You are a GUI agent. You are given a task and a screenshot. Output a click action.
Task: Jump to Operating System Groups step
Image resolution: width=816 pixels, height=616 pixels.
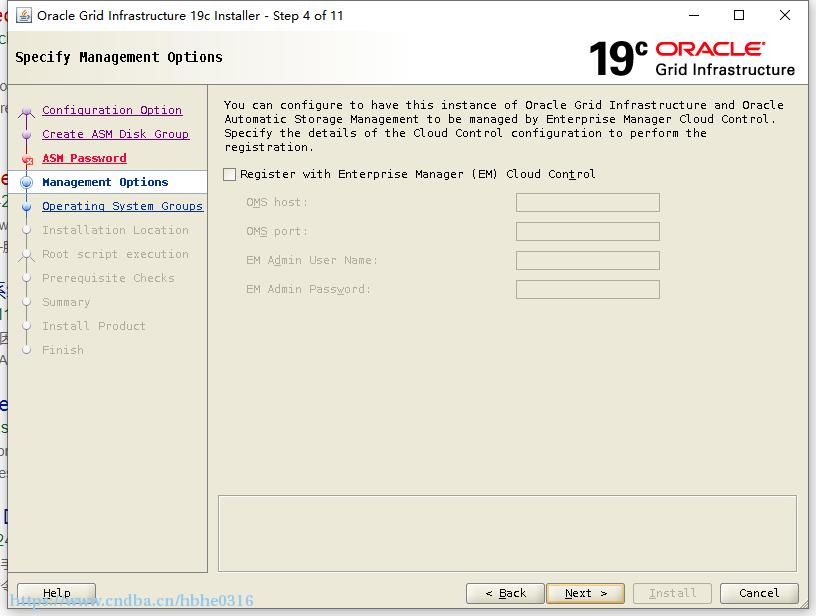pos(122,206)
